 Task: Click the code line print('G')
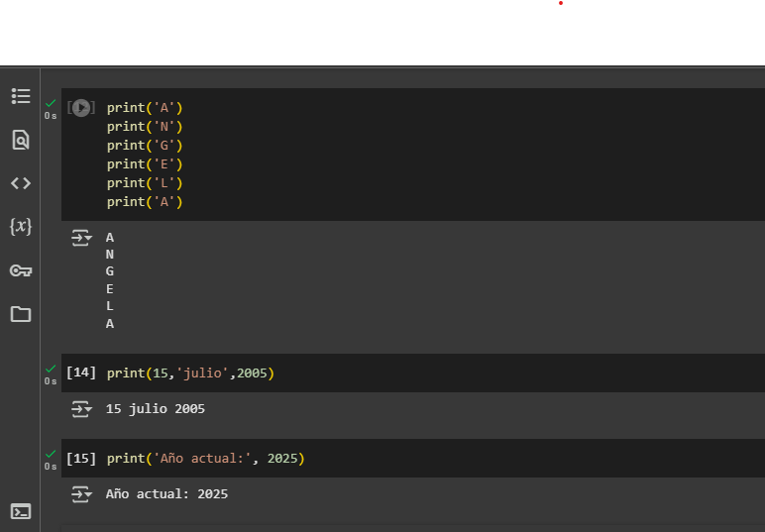tap(145, 146)
